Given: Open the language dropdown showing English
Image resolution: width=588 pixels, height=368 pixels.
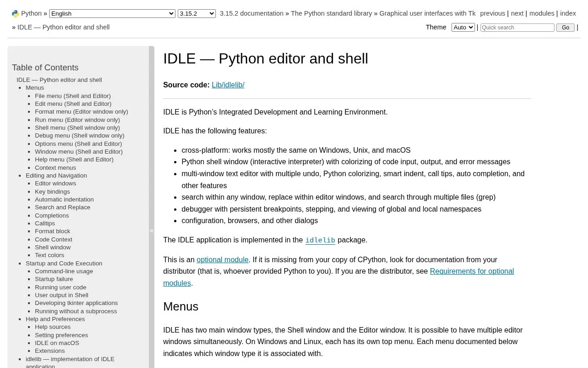Looking at the screenshot, I should (112, 14).
